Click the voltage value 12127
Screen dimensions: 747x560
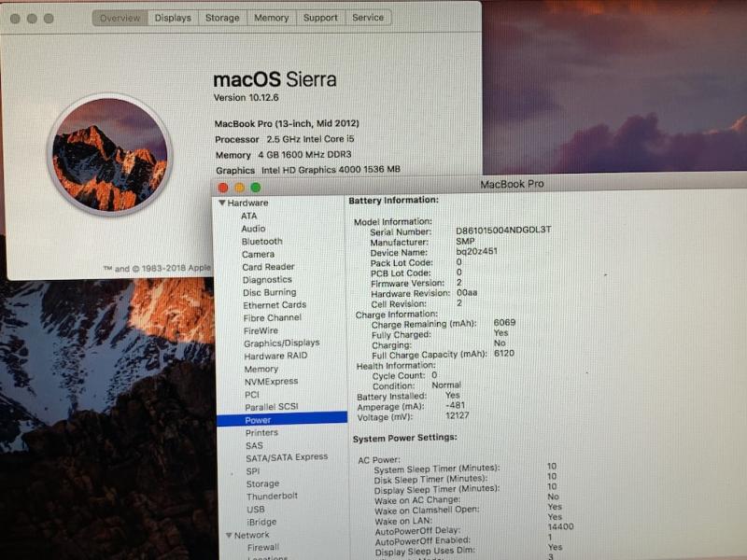point(457,415)
